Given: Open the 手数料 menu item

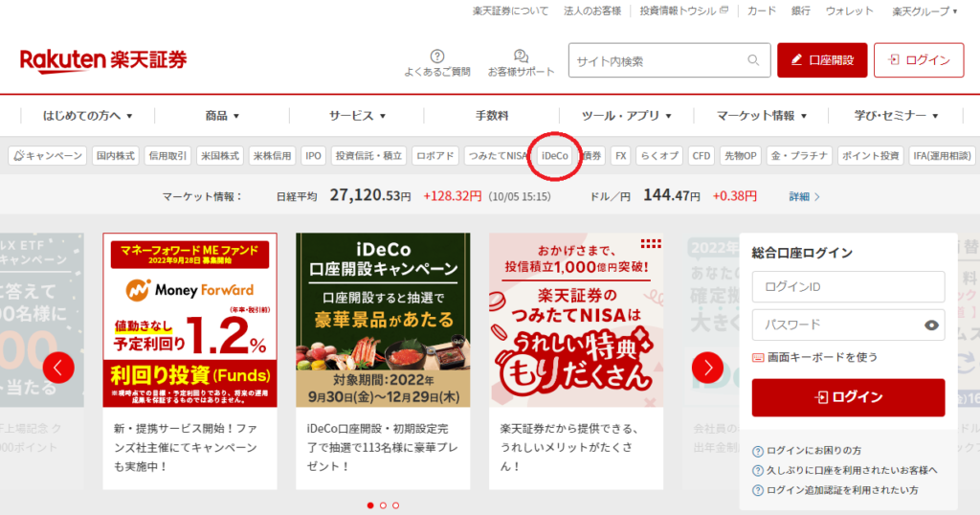Looking at the screenshot, I should tap(492, 116).
